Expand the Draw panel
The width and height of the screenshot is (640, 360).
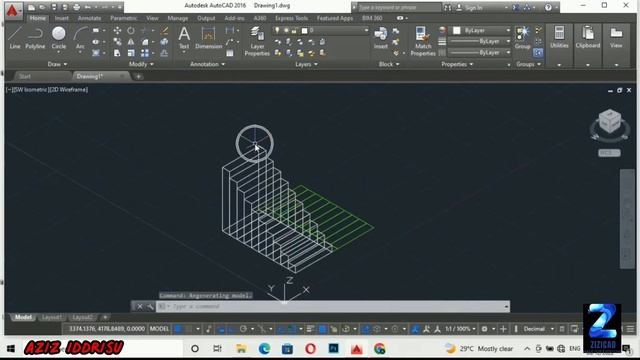coord(57,64)
